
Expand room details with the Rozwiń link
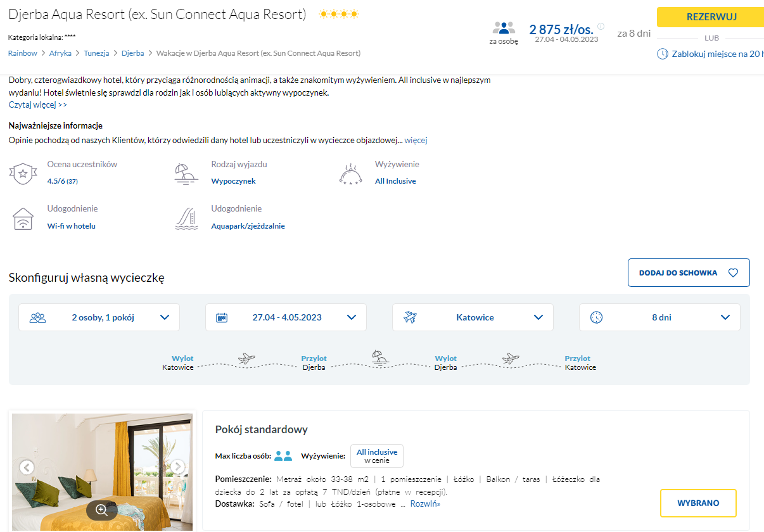pyautogui.click(x=425, y=504)
